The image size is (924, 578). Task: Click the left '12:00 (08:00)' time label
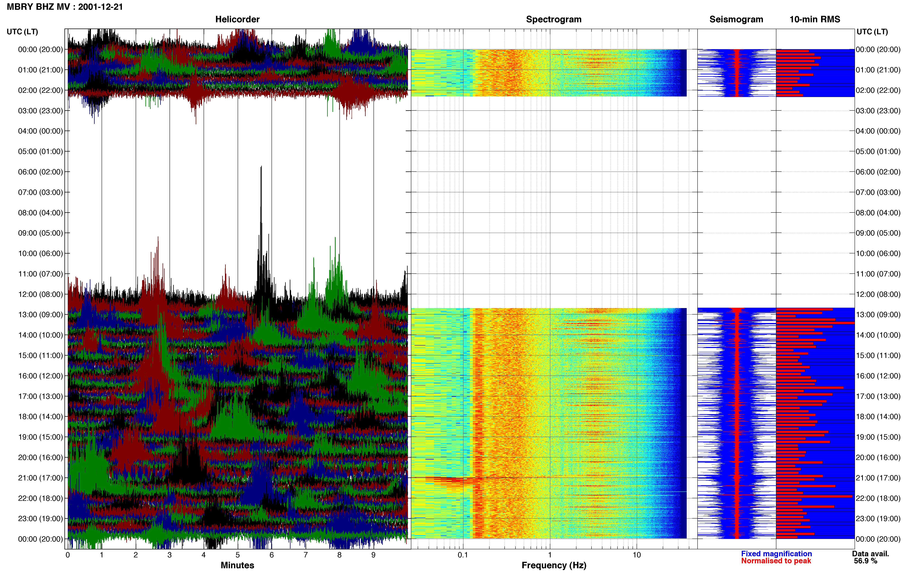[x=41, y=294]
